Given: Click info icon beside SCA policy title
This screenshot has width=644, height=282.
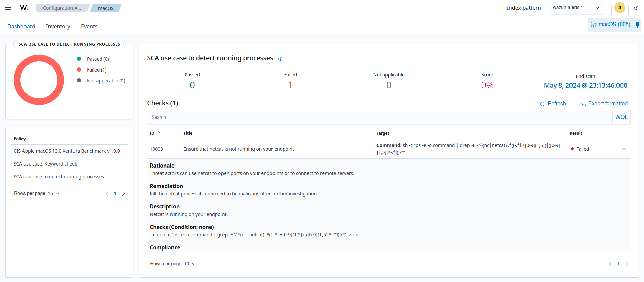Looking at the screenshot, I should 280,59.
